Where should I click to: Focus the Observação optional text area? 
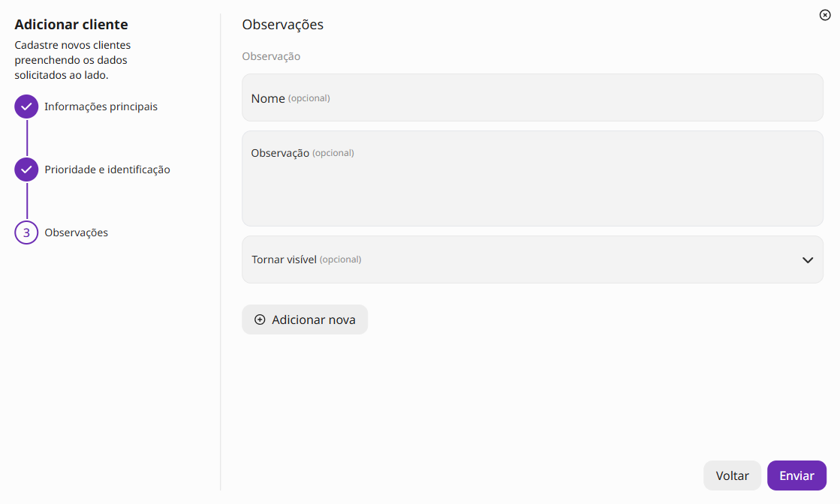click(532, 178)
